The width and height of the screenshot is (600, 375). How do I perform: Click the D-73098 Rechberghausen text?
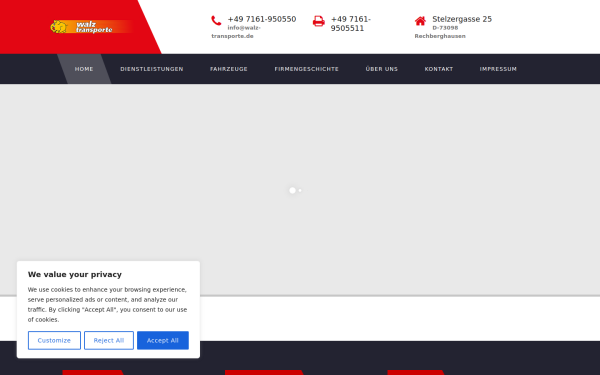click(440, 32)
